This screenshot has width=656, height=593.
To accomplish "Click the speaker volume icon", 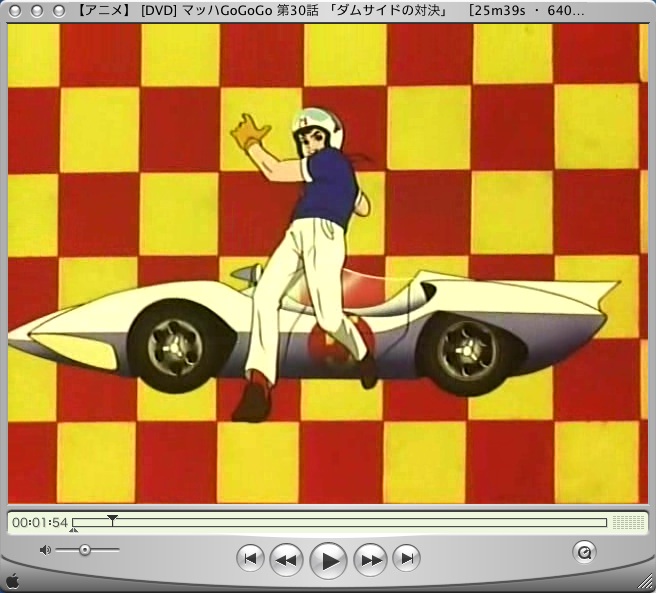I will (45, 550).
